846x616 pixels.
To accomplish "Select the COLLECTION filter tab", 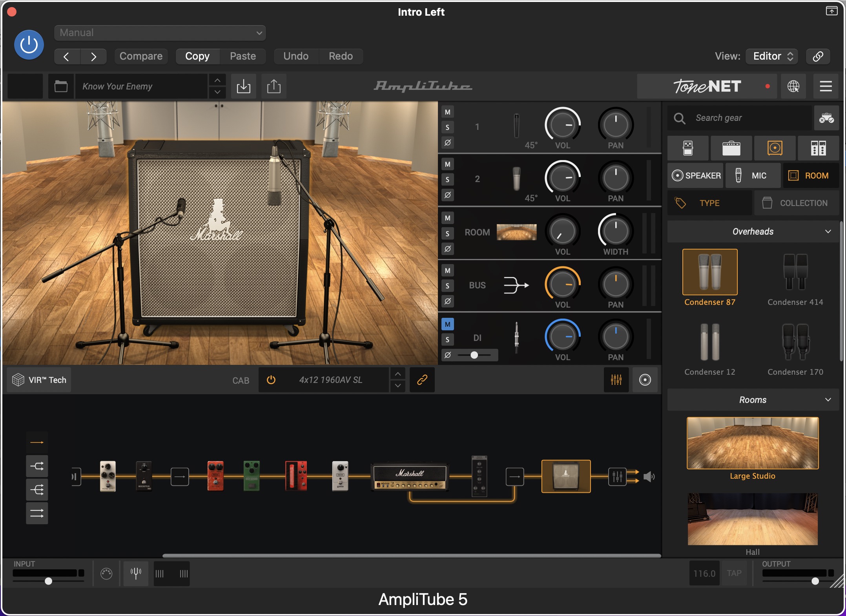I will coord(797,203).
